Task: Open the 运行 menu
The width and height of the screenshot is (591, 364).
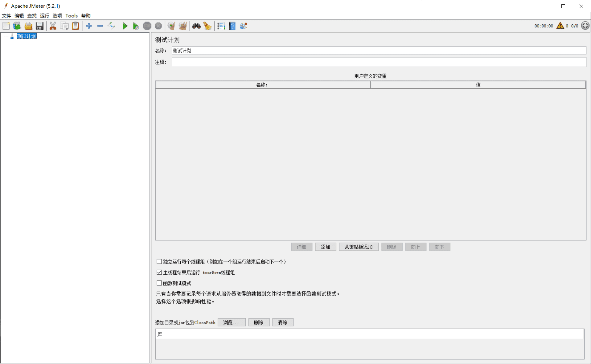Action: [x=44, y=16]
